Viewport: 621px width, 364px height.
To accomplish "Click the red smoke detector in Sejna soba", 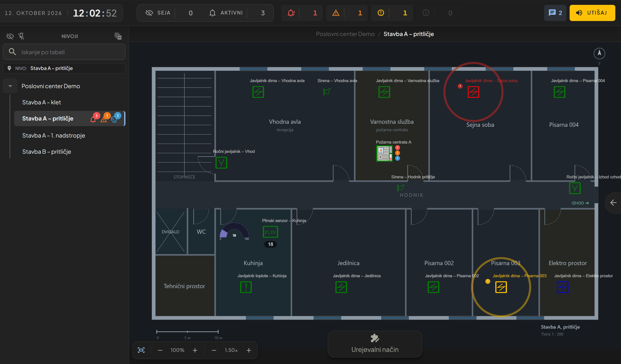I will pos(473,92).
